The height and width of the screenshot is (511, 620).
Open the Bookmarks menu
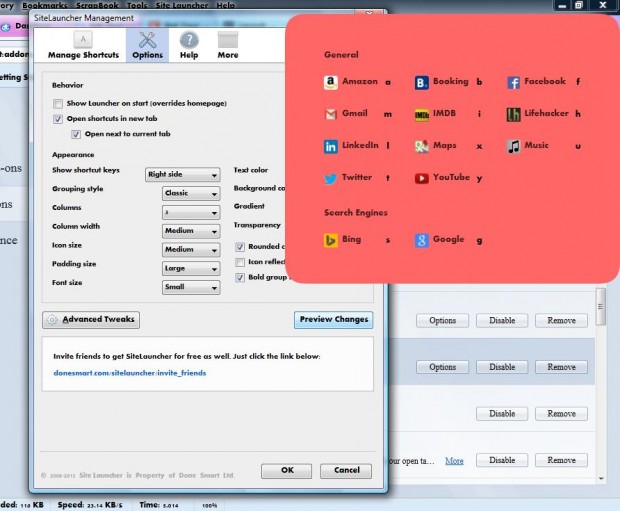pyautogui.click(x=45, y=5)
